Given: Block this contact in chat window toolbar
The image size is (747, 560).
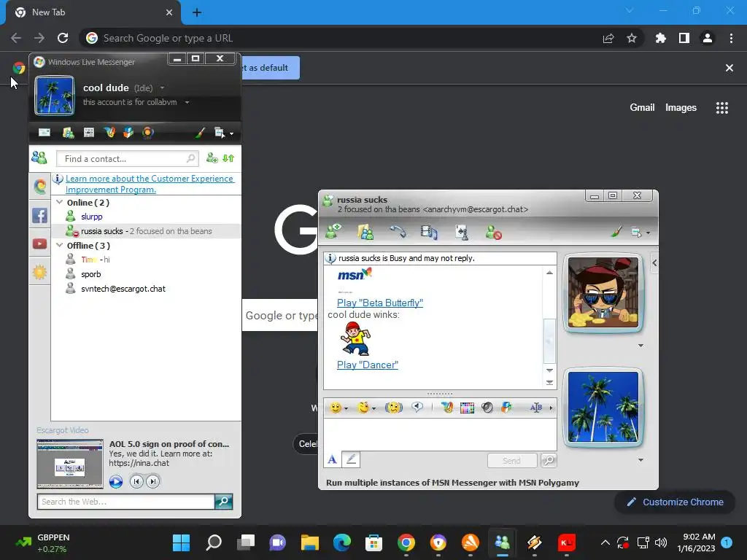Looking at the screenshot, I should pyautogui.click(x=494, y=233).
